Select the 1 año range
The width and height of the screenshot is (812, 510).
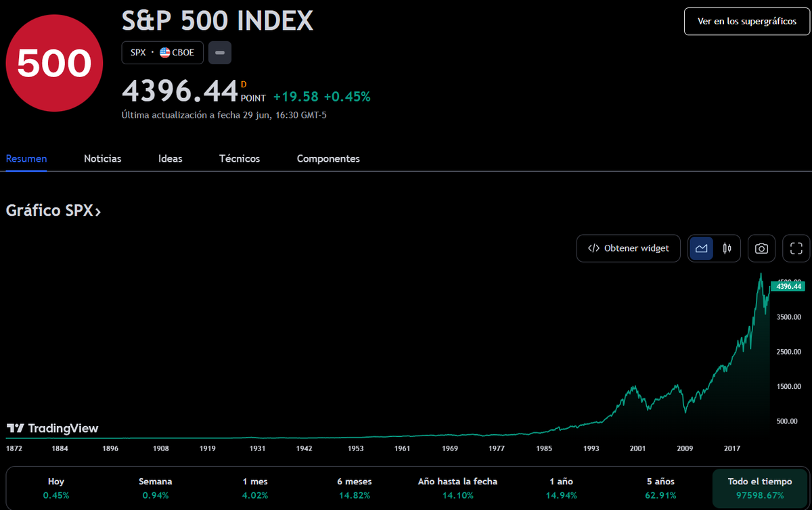click(x=562, y=488)
